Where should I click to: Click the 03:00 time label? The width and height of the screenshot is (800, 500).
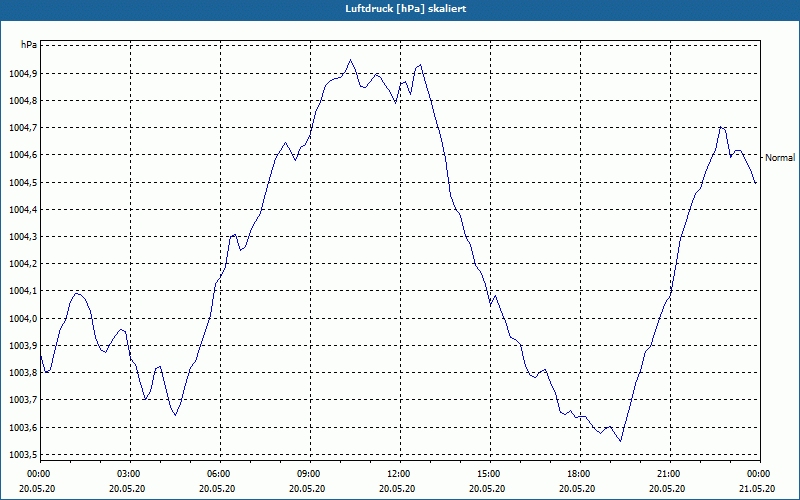[x=131, y=474]
